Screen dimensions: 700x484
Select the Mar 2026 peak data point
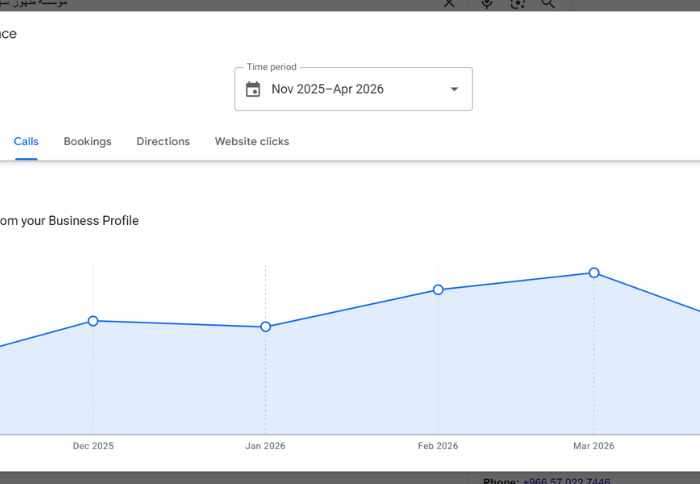click(594, 273)
